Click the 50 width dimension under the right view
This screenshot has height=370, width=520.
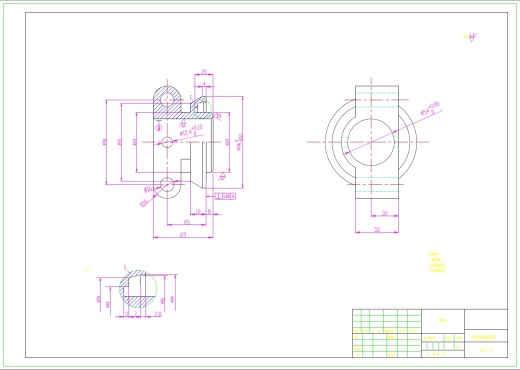tap(377, 229)
